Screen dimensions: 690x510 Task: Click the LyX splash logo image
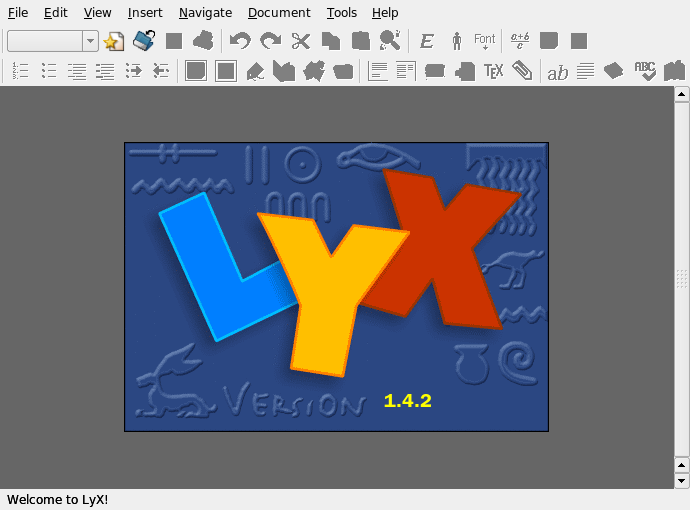(336, 286)
